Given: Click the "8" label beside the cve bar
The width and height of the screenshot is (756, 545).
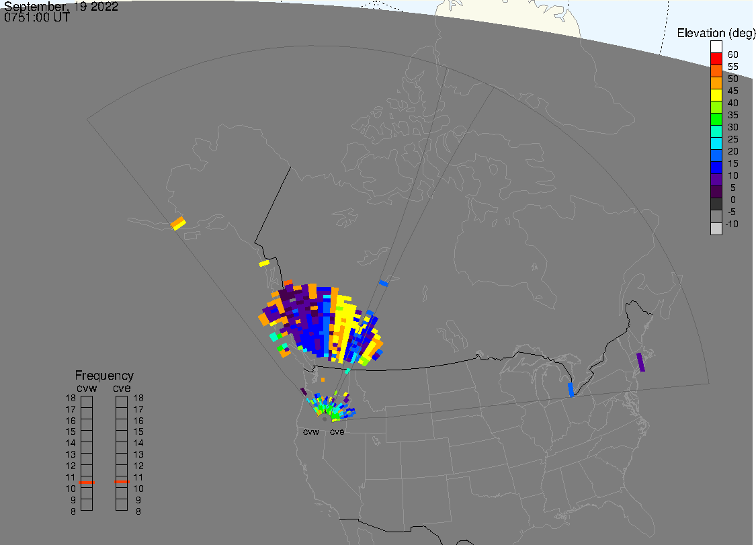Looking at the screenshot, I should point(138,511).
